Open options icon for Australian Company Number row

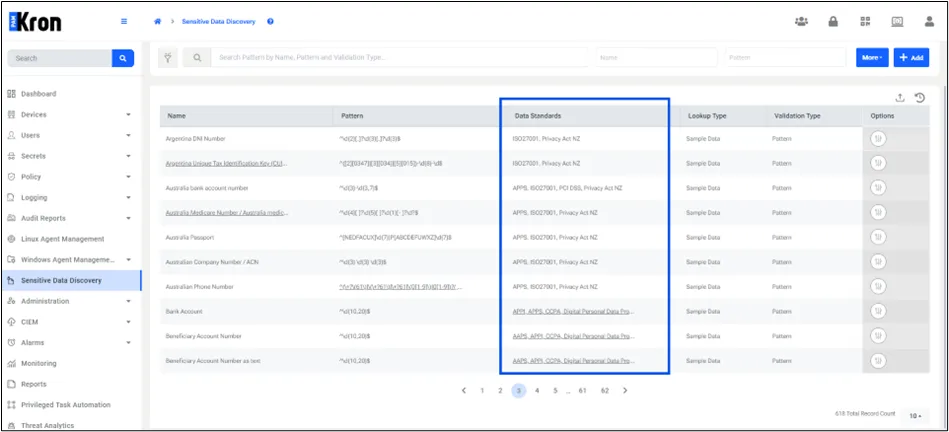[x=878, y=262]
